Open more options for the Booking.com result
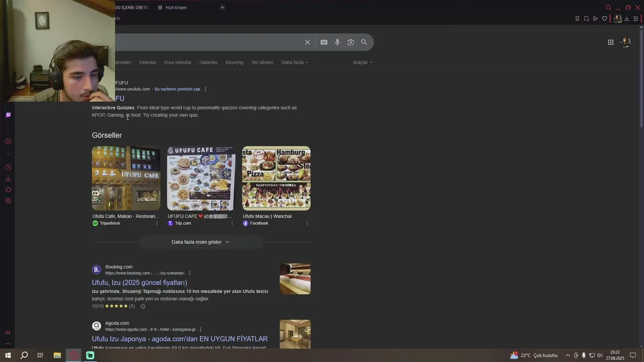 point(190,273)
